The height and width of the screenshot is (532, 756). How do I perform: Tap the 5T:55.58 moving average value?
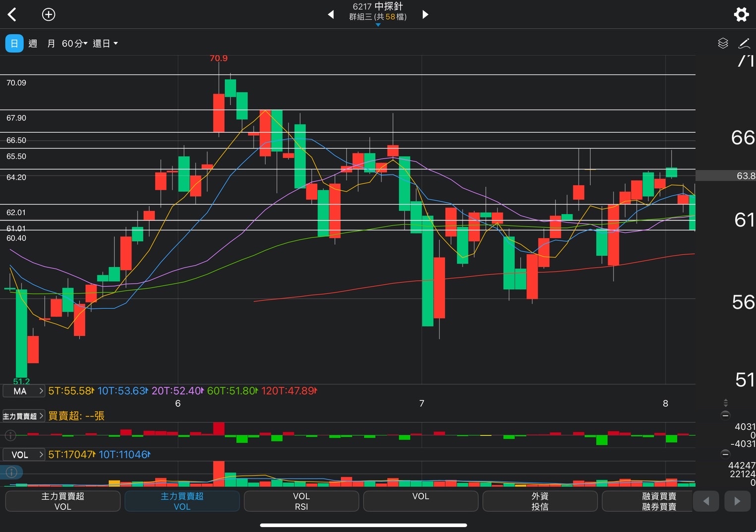coord(71,391)
